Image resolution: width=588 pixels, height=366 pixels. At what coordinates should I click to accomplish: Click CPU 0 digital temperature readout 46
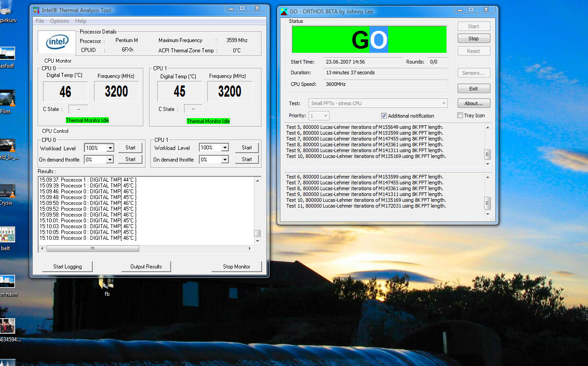pyautogui.click(x=65, y=92)
